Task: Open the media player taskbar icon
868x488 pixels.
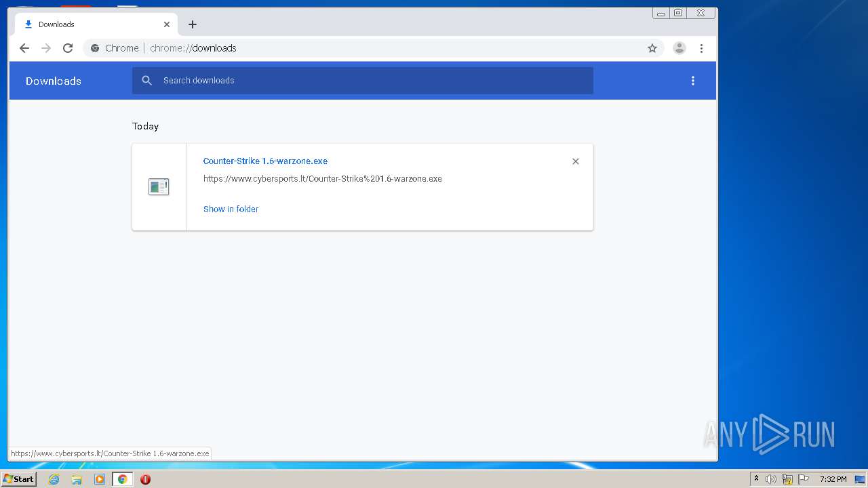Action: click(100, 479)
